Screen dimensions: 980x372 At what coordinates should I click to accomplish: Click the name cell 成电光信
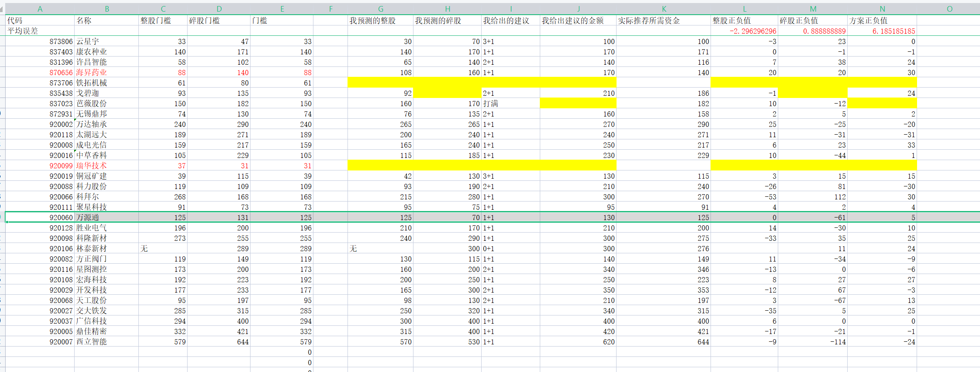click(x=106, y=145)
